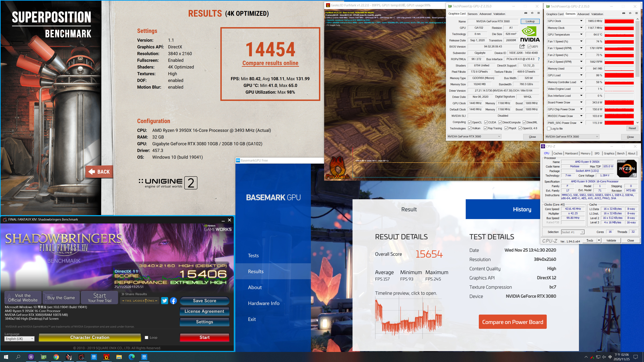This screenshot has height=362, width=644.
Task: Click the BIOS export share icon in GPU-Z
Action: [x=522, y=46]
